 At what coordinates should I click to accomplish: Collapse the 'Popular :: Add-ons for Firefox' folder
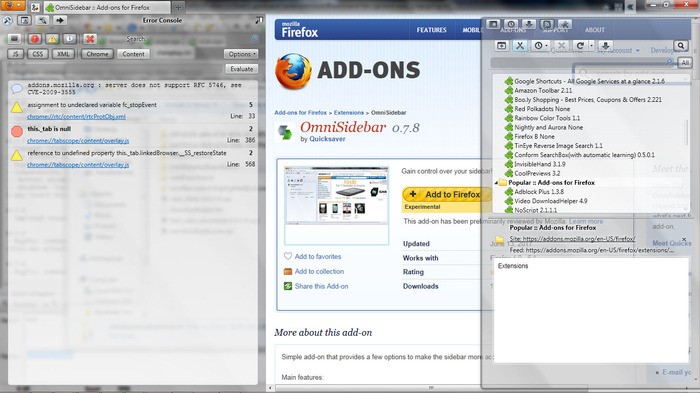496,183
